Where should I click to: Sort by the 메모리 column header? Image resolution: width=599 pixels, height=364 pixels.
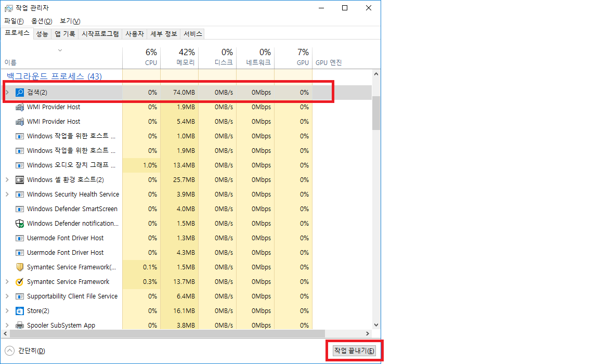pos(179,57)
